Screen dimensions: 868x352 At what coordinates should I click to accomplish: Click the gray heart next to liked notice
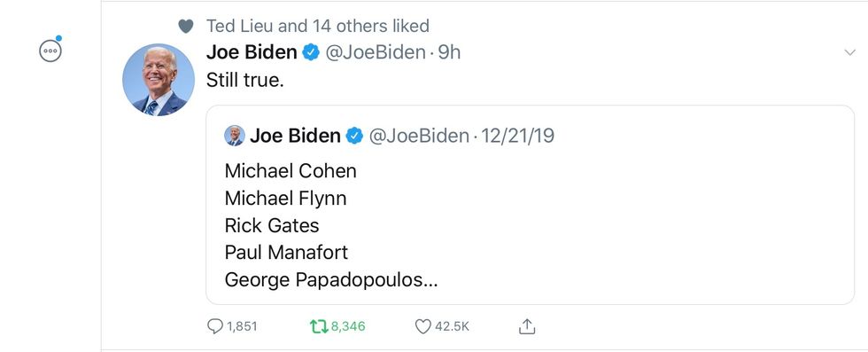[x=186, y=26]
